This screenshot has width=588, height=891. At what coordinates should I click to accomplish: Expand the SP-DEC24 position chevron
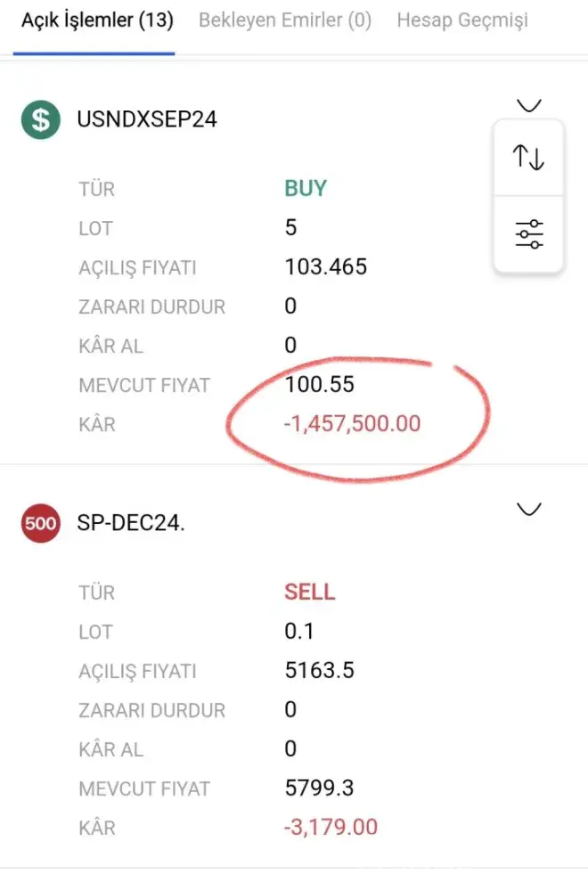pos(529,510)
